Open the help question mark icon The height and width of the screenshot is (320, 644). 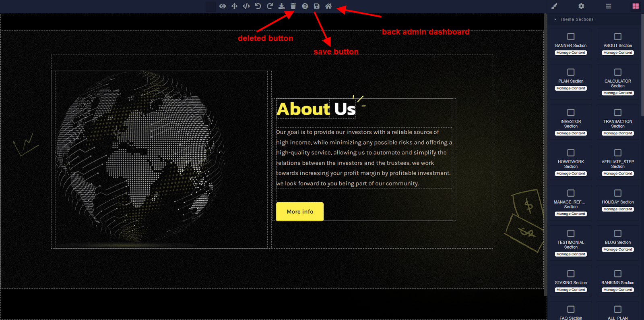point(305,6)
